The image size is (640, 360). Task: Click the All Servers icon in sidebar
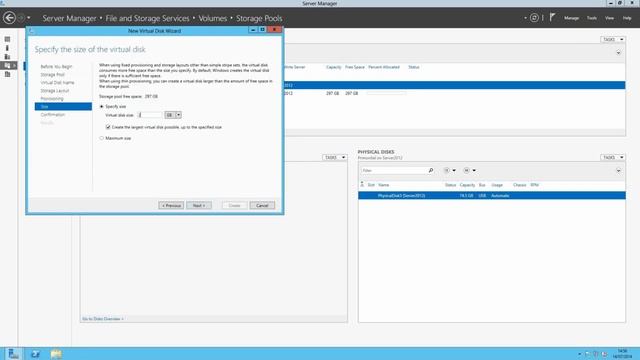click(x=7, y=57)
